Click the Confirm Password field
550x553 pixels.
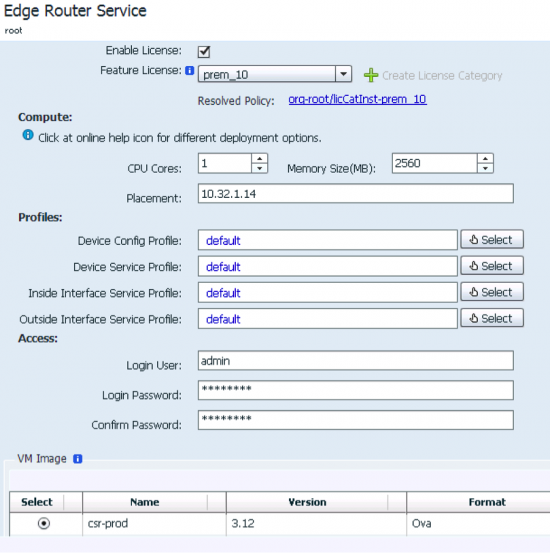coord(356,420)
